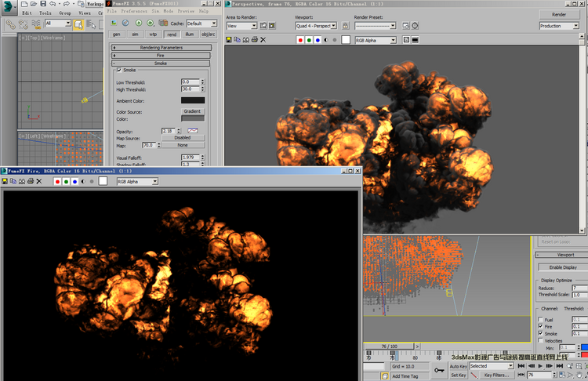Select the Unlink Selection broken chain icon
588x381 pixels.
pos(24,24)
